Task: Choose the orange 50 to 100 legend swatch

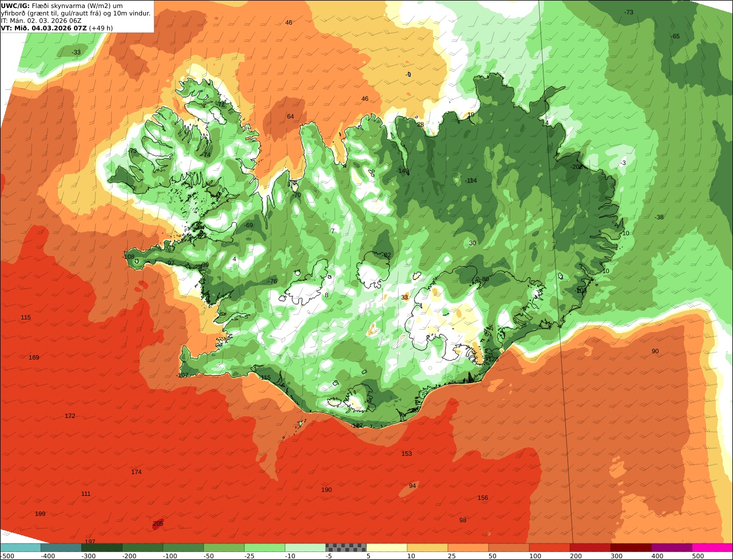Action: click(509, 547)
